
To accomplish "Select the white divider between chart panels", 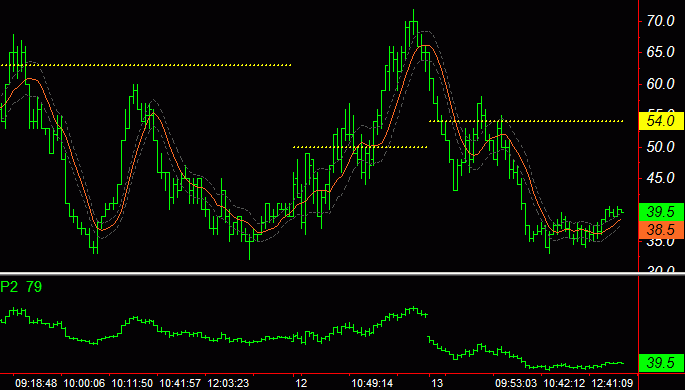I will pos(342,274).
